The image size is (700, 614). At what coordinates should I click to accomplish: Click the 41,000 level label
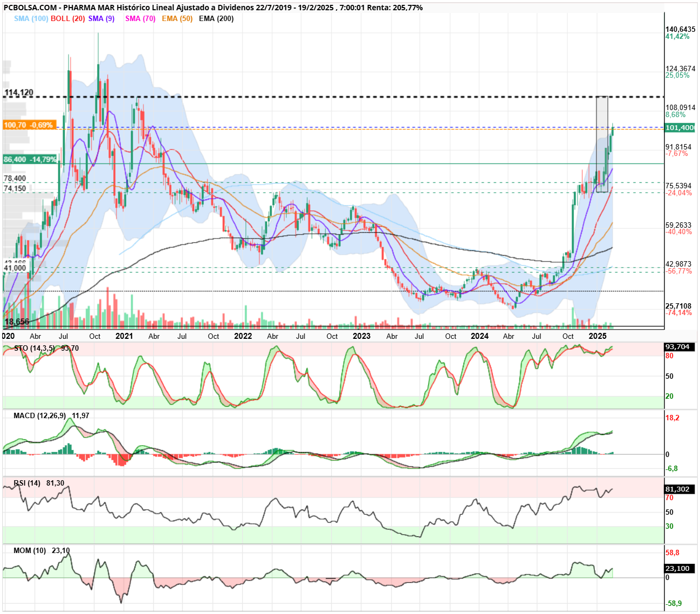(x=15, y=268)
